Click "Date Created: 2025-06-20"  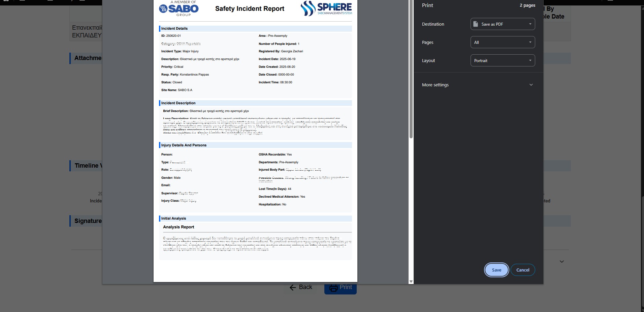pos(277,67)
